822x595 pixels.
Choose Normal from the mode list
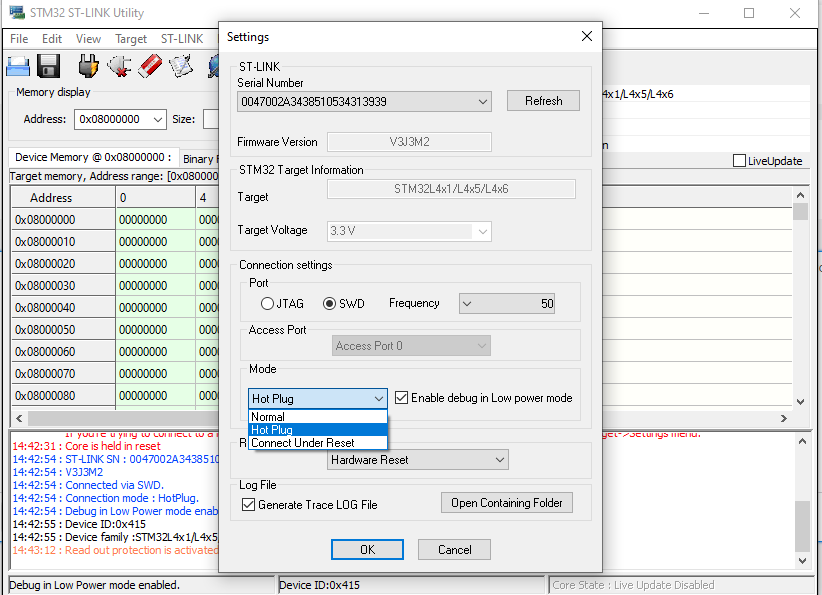(318, 417)
